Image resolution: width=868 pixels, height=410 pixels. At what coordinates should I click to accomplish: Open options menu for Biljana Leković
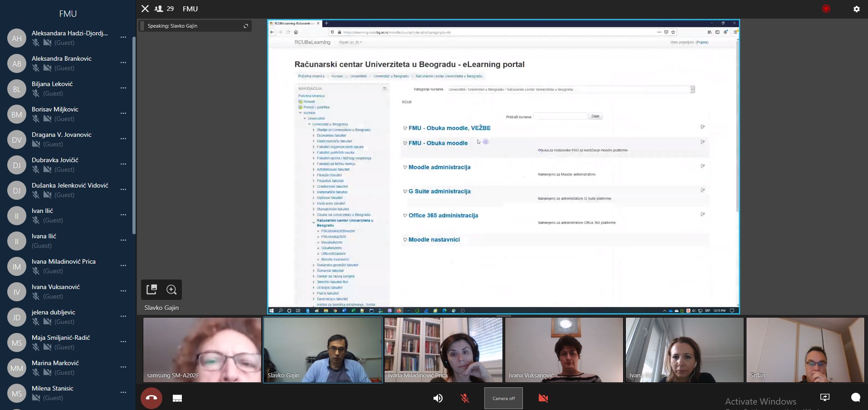pos(123,88)
